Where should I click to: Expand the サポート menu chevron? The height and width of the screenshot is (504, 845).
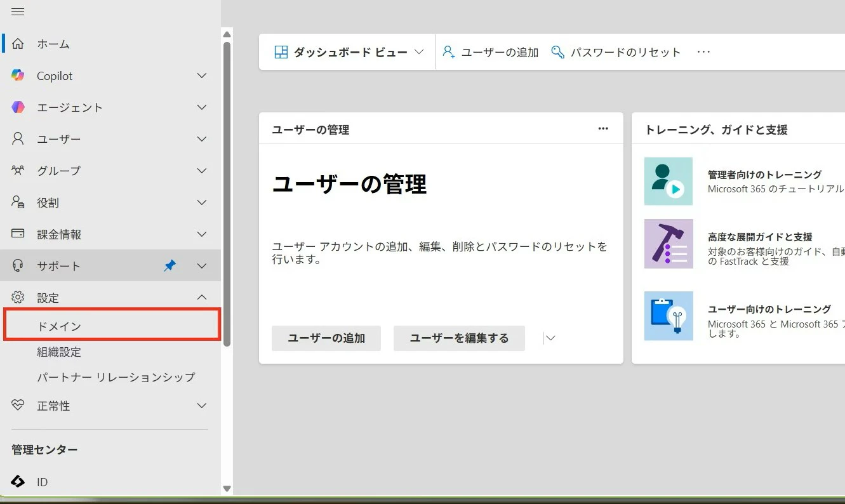tap(202, 266)
